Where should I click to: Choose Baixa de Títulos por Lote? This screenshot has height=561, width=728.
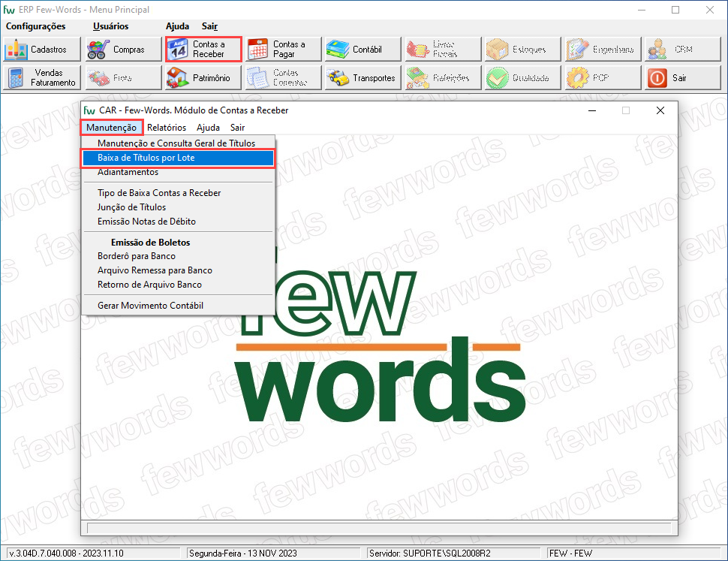178,158
